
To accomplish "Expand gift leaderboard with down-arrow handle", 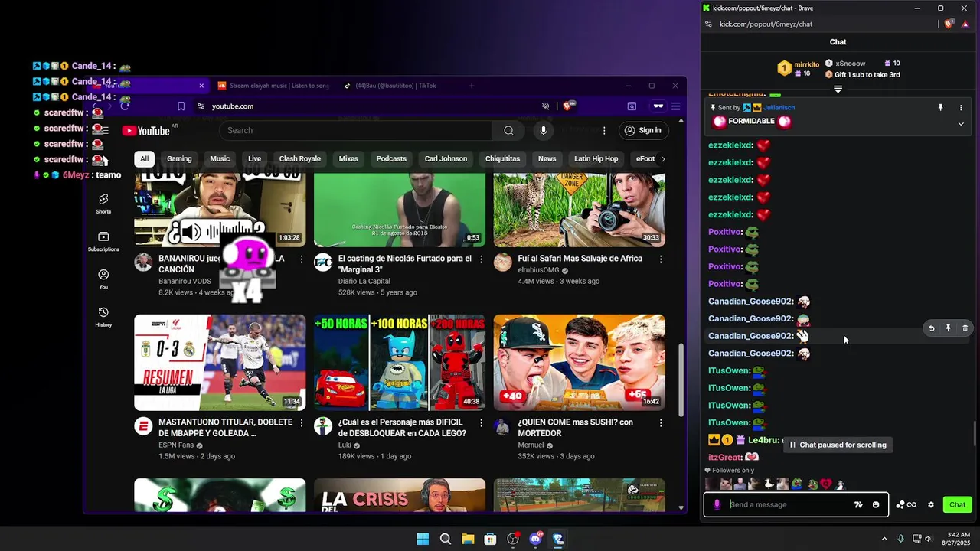I will 838,90.
